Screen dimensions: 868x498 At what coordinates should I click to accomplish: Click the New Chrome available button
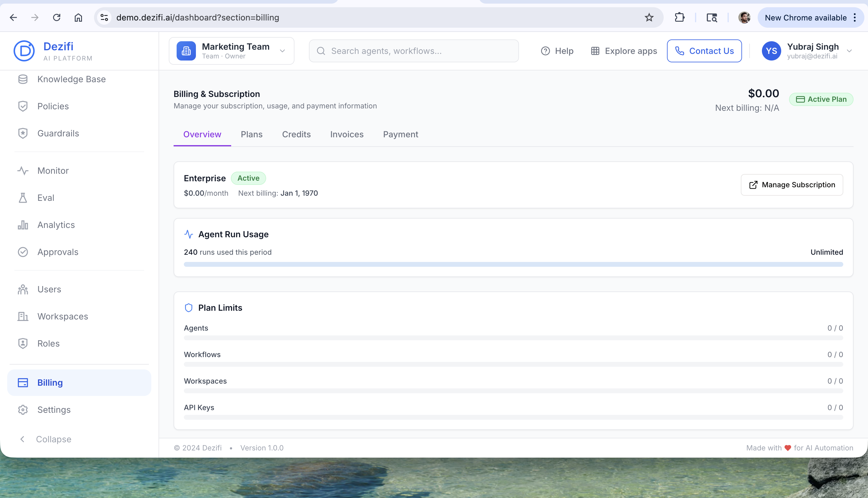click(805, 18)
